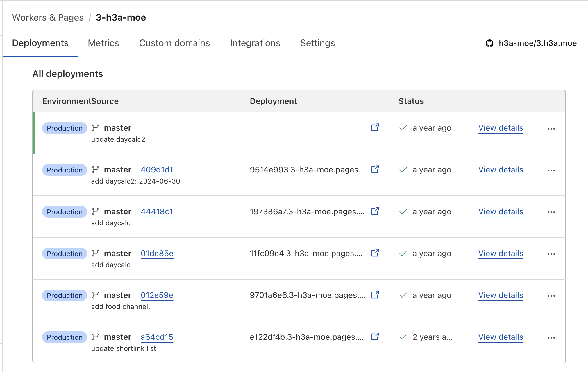The width and height of the screenshot is (588, 372).
Task: Open external link for e122df4b deployment
Action: [375, 337]
